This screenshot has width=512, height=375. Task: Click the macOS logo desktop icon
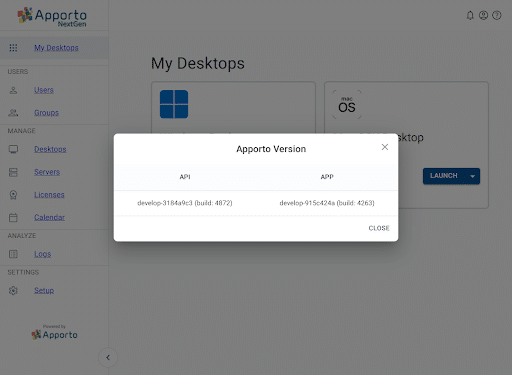347,104
